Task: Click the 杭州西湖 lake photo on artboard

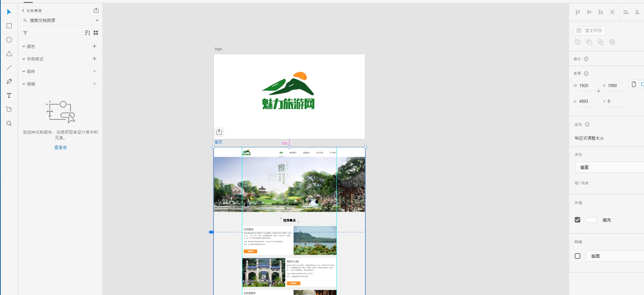Action: click(x=315, y=241)
